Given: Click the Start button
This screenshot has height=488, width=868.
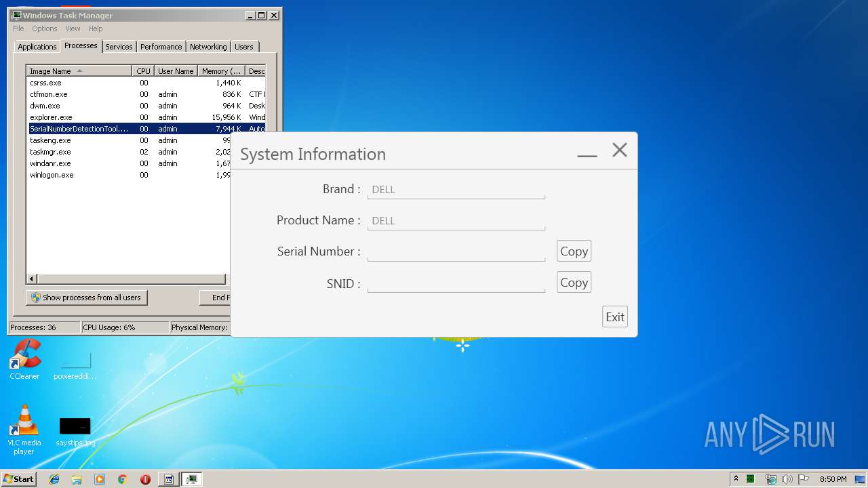Looking at the screenshot, I should click(x=19, y=479).
